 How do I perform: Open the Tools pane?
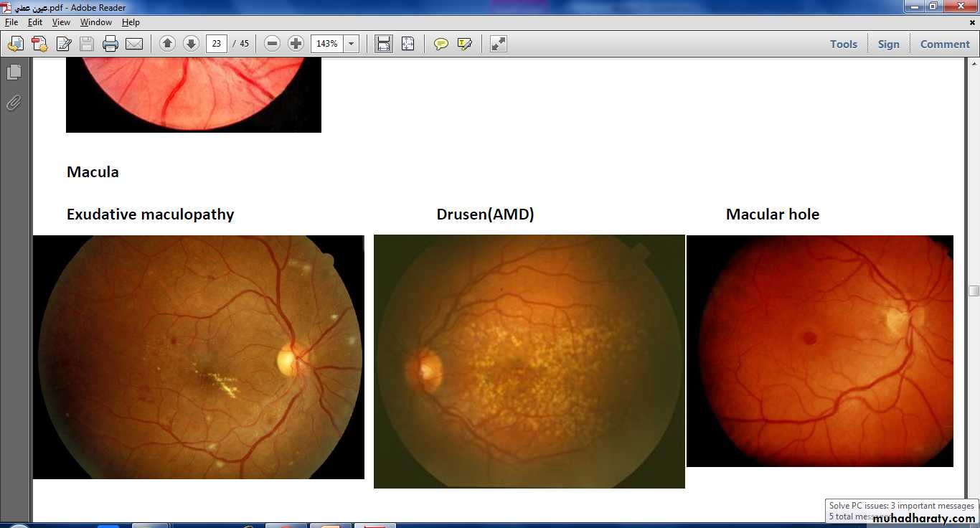point(843,44)
